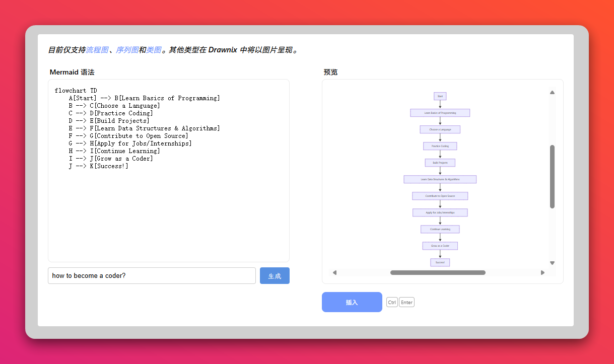The width and height of the screenshot is (614, 364).
Task: Click the 插入 button
Action: [x=352, y=302]
